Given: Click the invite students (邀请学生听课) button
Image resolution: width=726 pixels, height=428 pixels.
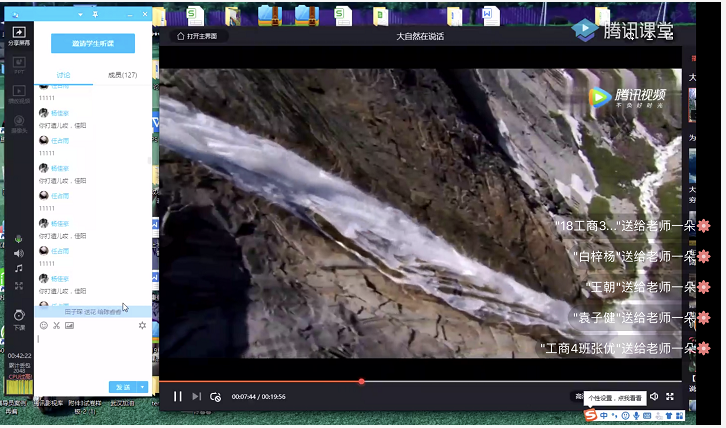Looking at the screenshot, I should click(x=93, y=44).
